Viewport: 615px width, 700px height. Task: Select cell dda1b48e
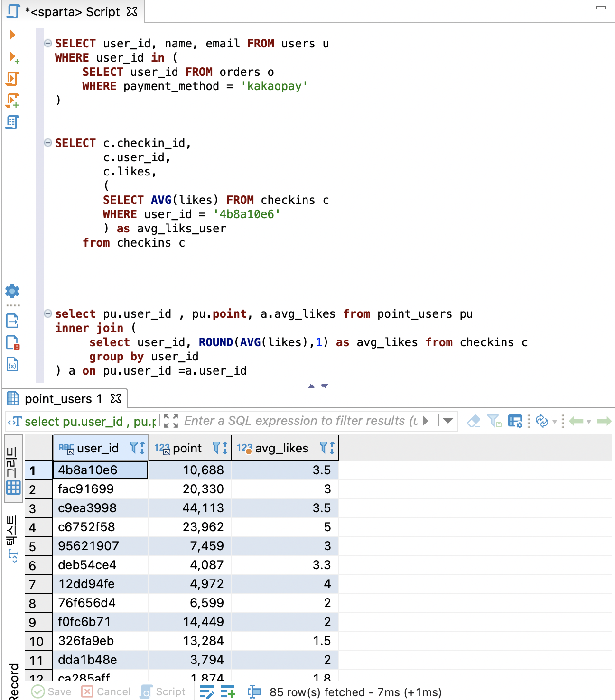click(101, 660)
